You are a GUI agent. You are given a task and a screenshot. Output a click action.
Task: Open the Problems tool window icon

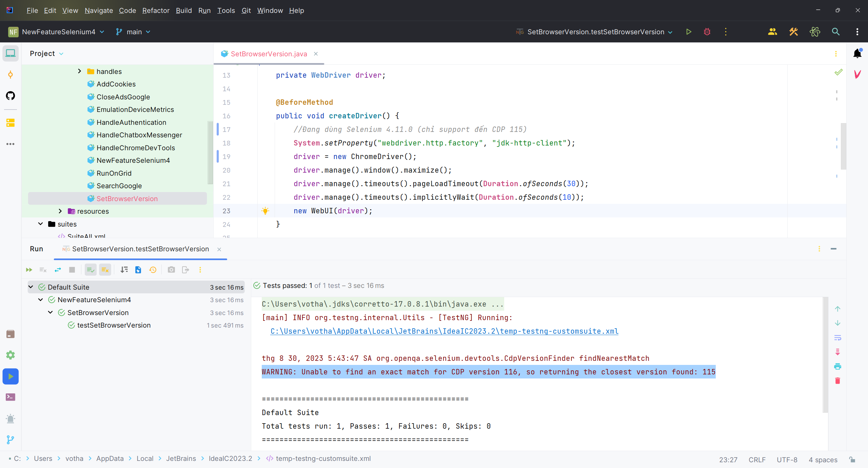[11, 419]
